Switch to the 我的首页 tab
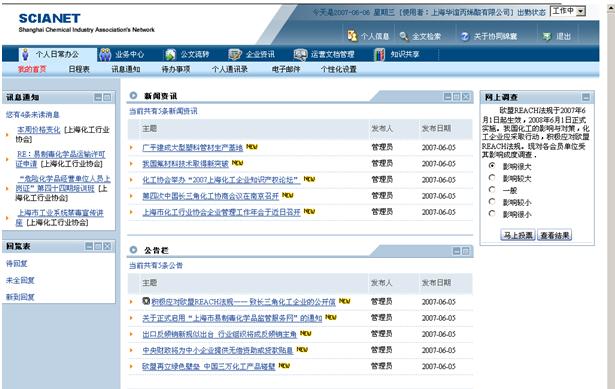This screenshot has height=389, width=615. click(x=32, y=69)
